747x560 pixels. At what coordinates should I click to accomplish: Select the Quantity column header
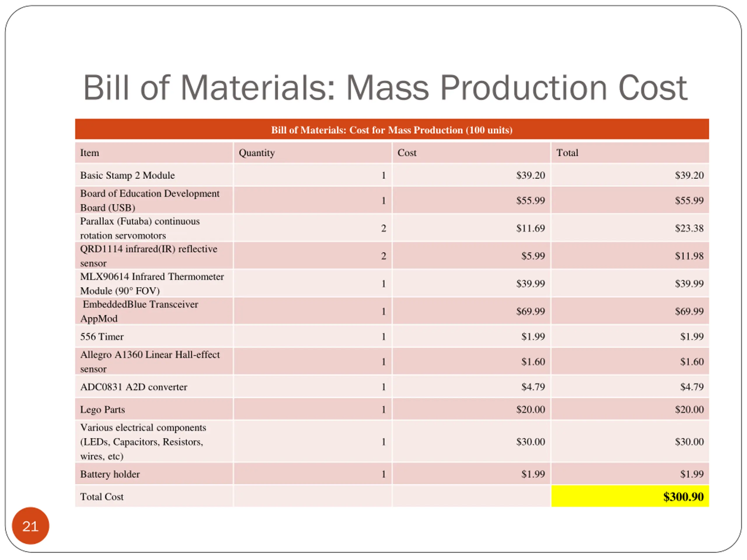(x=313, y=153)
